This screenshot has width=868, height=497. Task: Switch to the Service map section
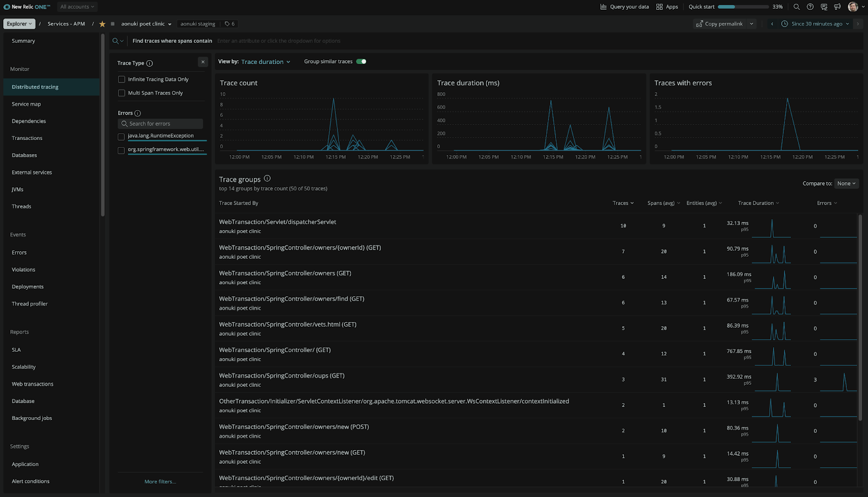pyautogui.click(x=25, y=104)
